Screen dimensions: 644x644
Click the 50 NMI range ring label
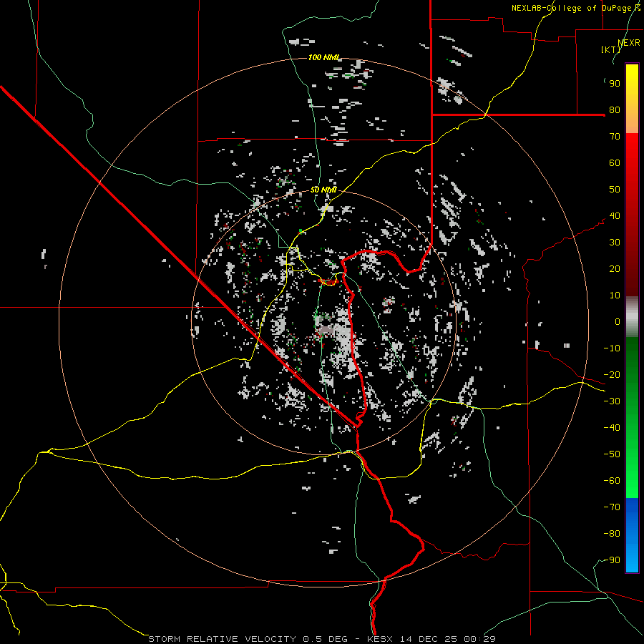(323, 190)
